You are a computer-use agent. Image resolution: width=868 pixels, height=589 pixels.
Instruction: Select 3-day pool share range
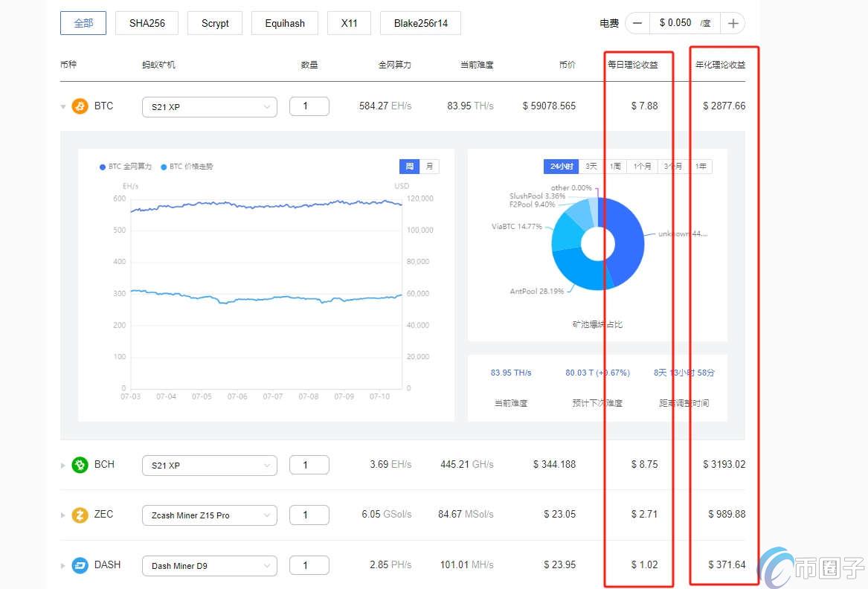click(x=591, y=167)
